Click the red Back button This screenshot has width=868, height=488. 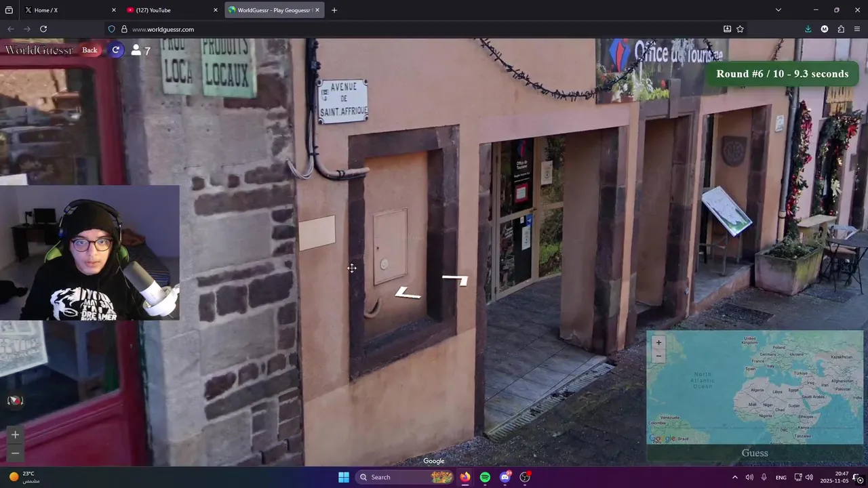point(90,50)
